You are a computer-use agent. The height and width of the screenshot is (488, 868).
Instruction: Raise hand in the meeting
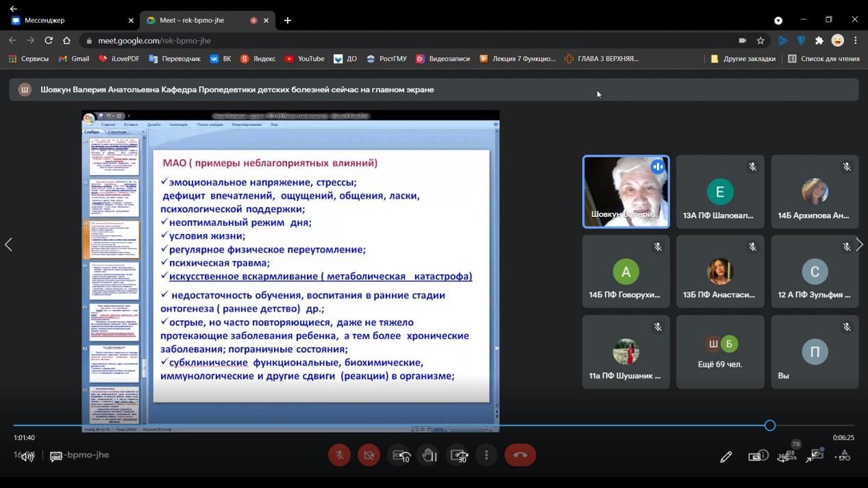tap(430, 455)
